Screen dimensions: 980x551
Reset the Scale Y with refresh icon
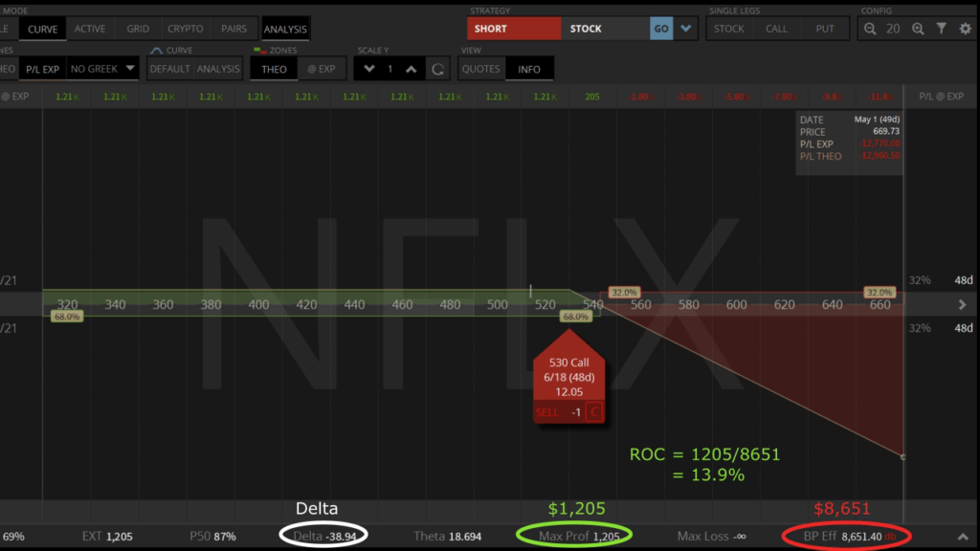click(x=437, y=69)
